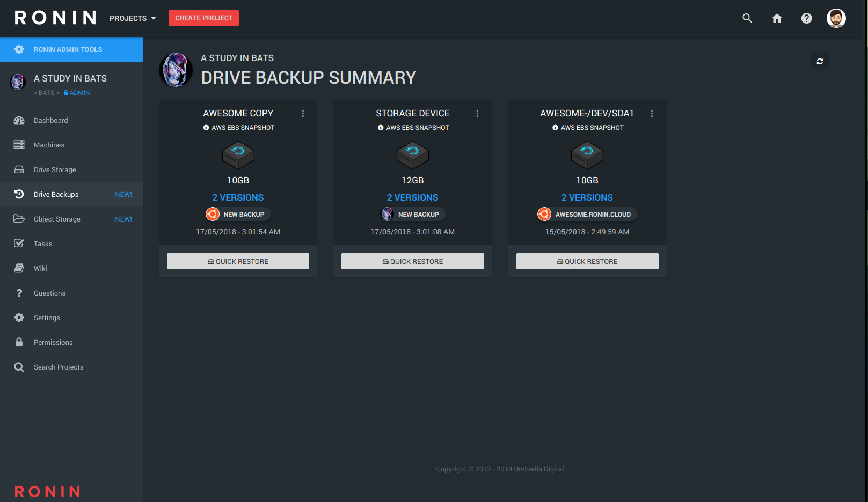
Task: Open the Machines sidebar item
Action: click(71, 145)
